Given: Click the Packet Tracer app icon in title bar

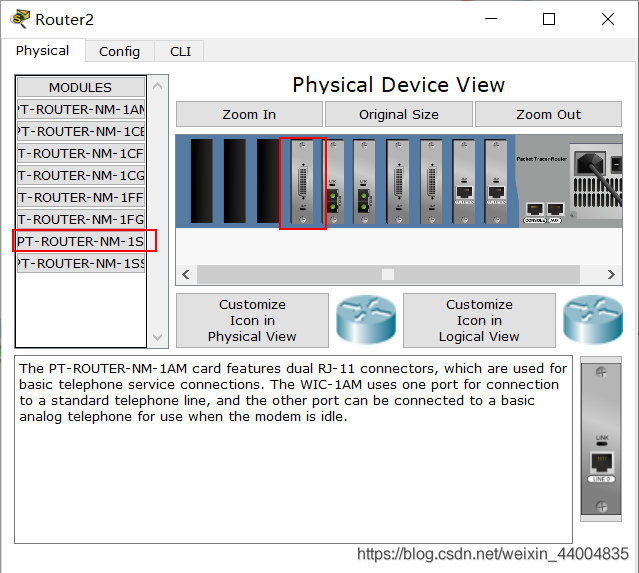Looking at the screenshot, I should [21, 19].
